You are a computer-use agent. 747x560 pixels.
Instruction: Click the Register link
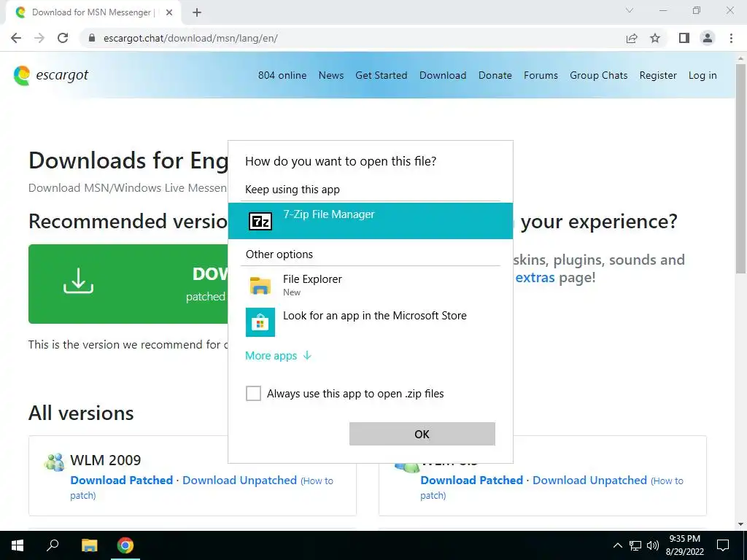658,75
